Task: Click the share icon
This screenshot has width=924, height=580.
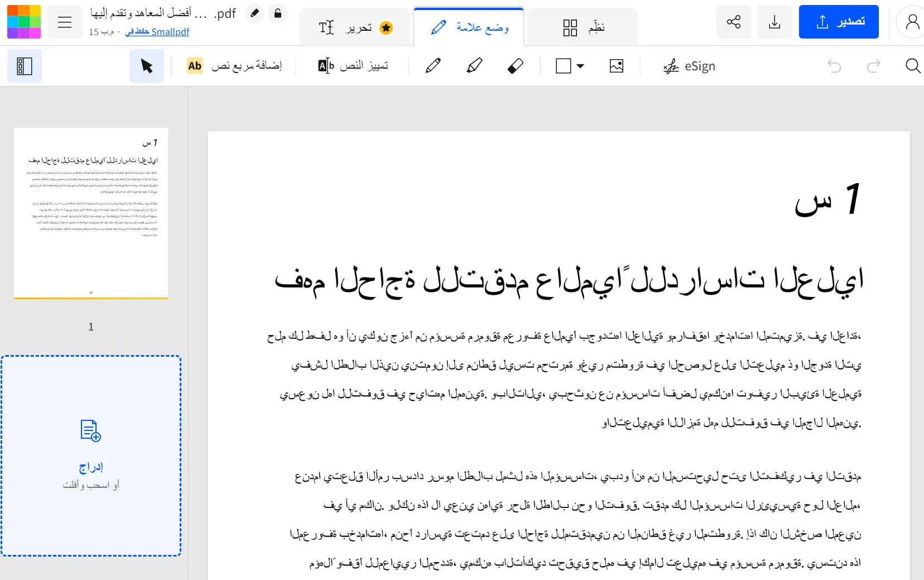Action: [733, 21]
